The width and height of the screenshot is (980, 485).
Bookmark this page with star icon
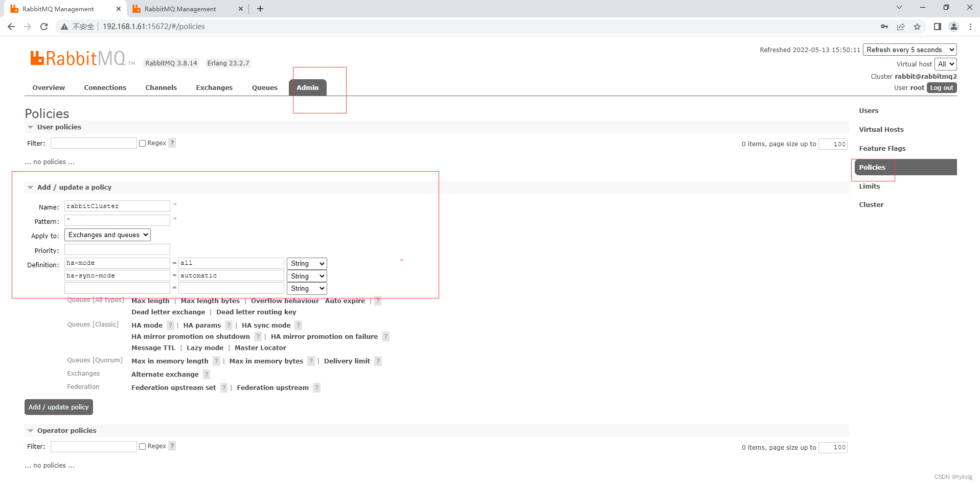click(x=917, y=27)
